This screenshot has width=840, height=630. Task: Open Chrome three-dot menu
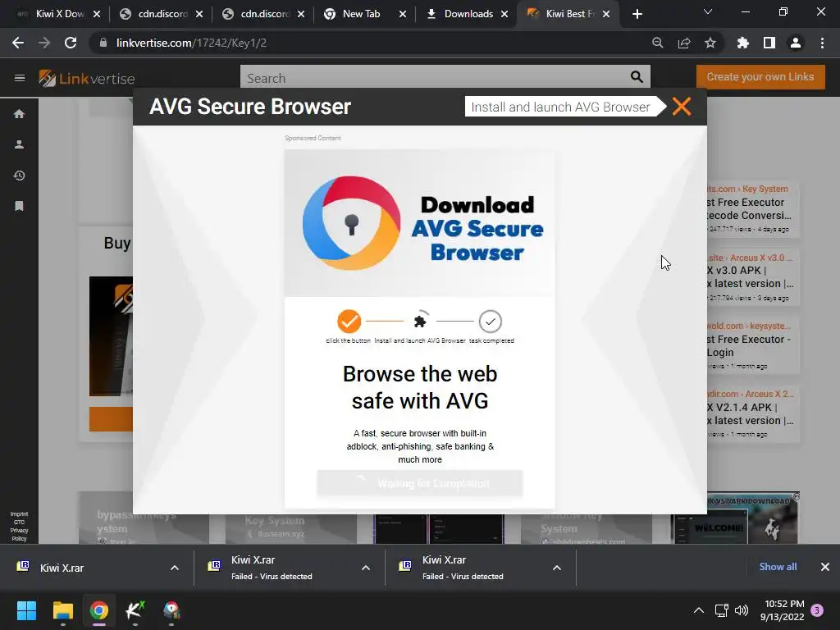pyautogui.click(x=822, y=43)
